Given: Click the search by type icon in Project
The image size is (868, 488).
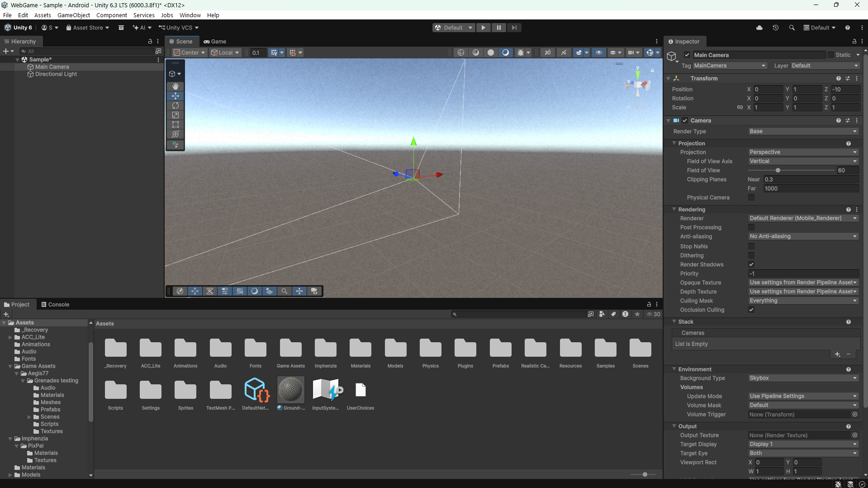Looking at the screenshot, I should (x=602, y=314).
